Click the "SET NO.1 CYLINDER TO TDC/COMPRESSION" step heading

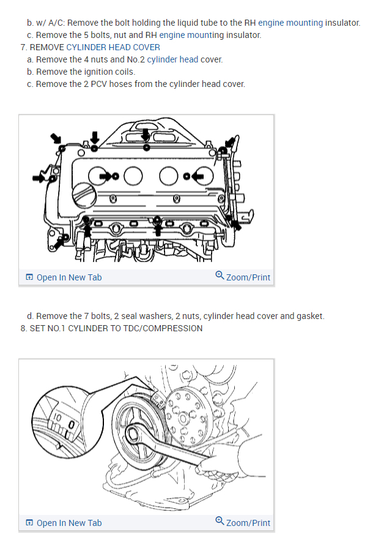point(111,328)
